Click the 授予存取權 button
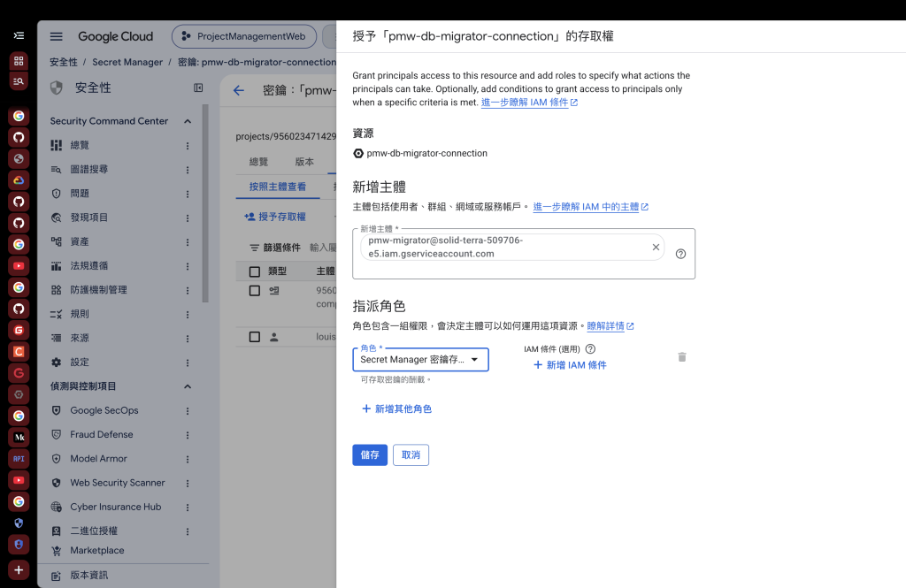The image size is (906, 588). (275, 217)
